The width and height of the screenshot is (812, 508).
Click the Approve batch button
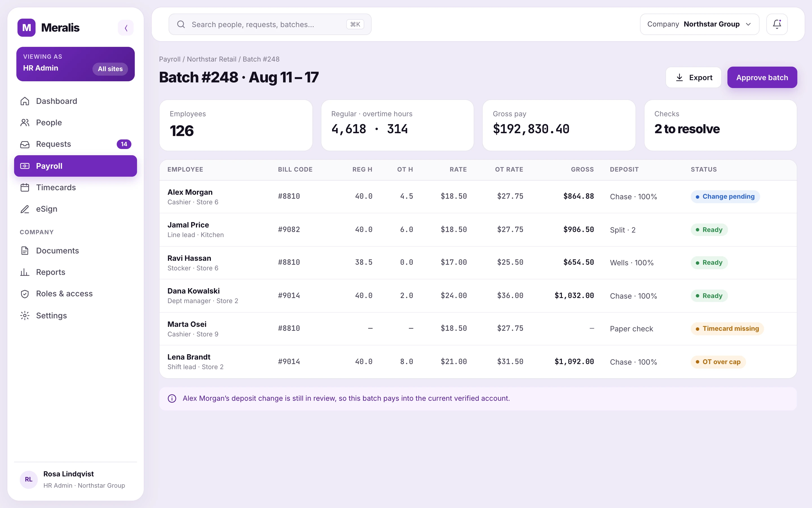(x=762, y=77)
